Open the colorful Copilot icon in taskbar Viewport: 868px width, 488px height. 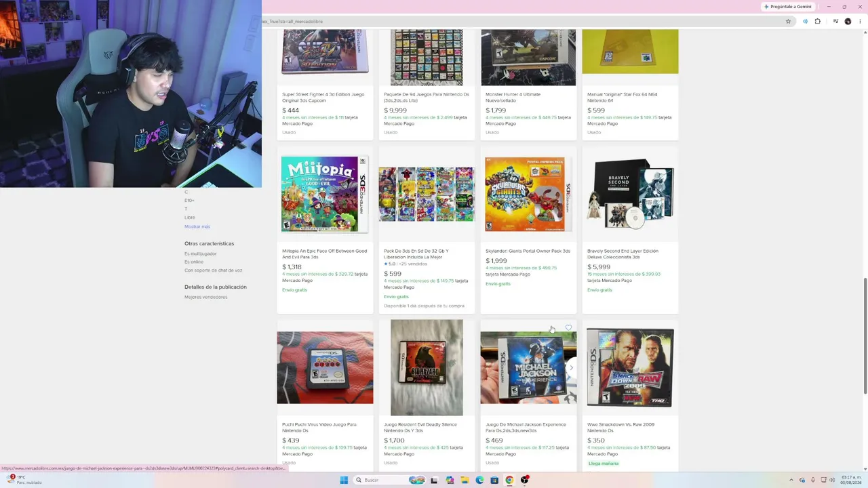coord(450,480)
